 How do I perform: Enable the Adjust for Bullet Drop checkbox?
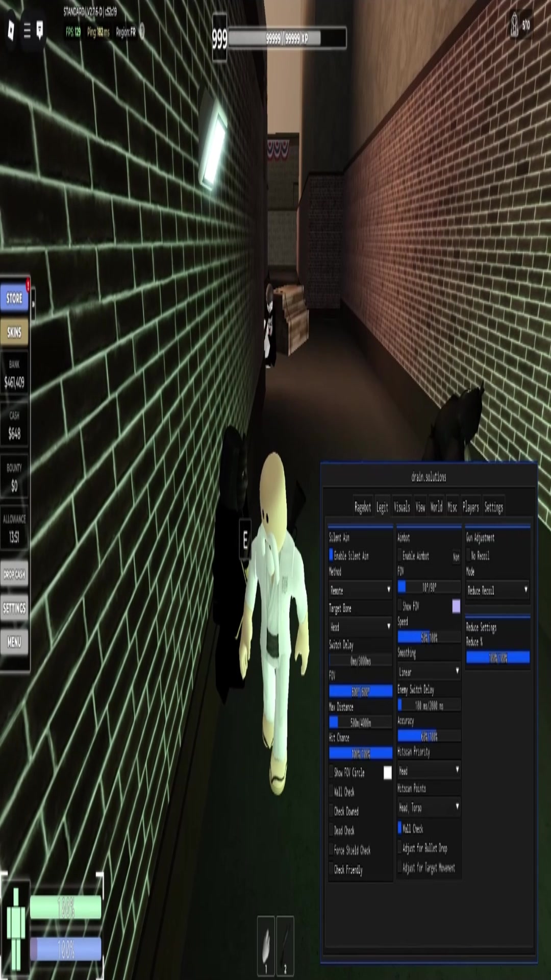(400, 848)
